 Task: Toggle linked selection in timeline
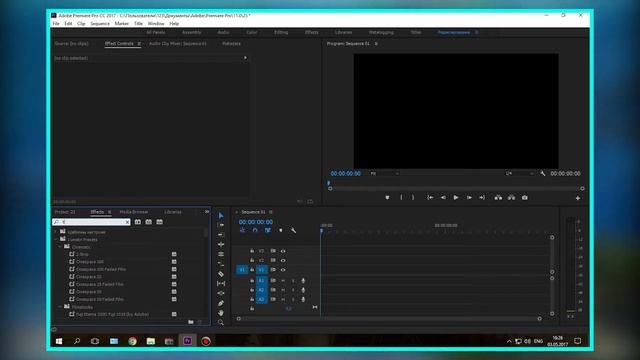click(x=268, y=231)
